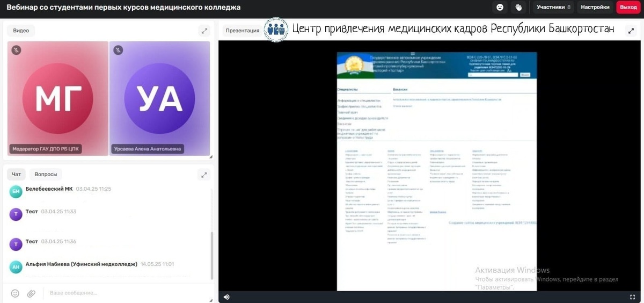Click АН avatar in chat

pos(16,267)
